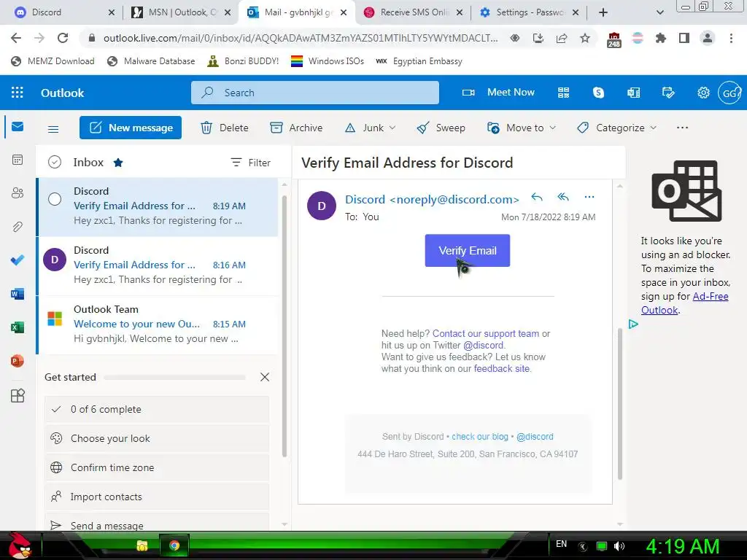Click the browser address bar

pos(300,38)
